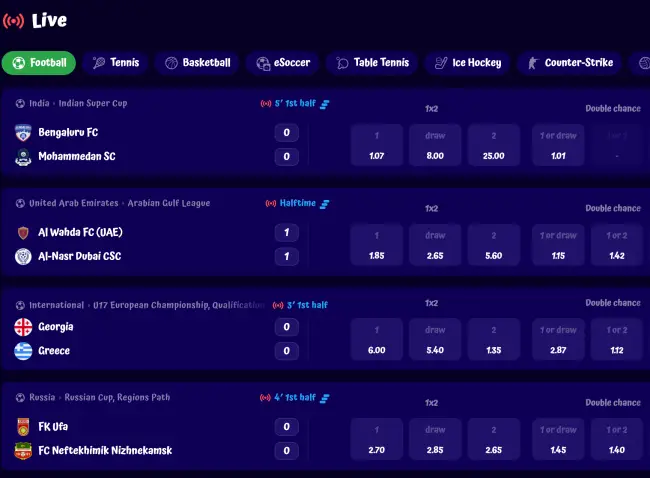Open the Arabian Gulf League link
The width and height of the screenshot is (650, 478).
[159, 204]
